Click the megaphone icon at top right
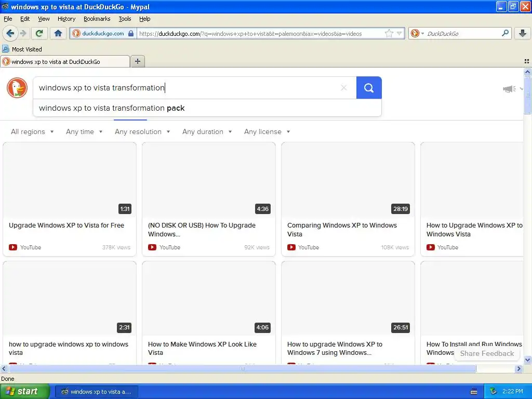 tap(509, 89)
